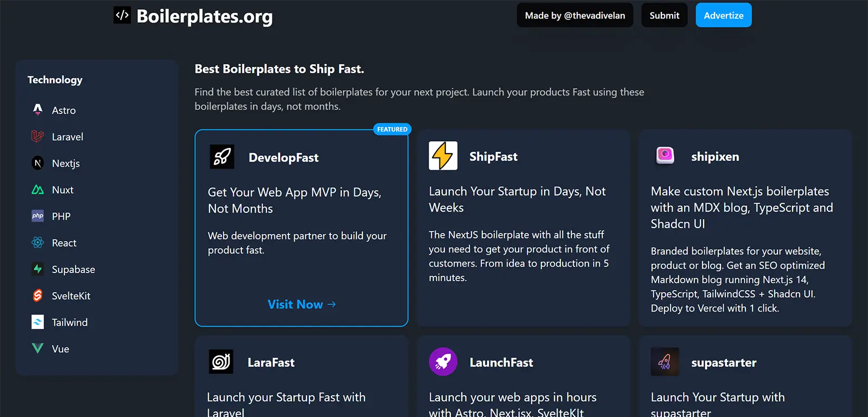Click the Technology sidebar heading
The image size is (868, 417).
point(55,80)
